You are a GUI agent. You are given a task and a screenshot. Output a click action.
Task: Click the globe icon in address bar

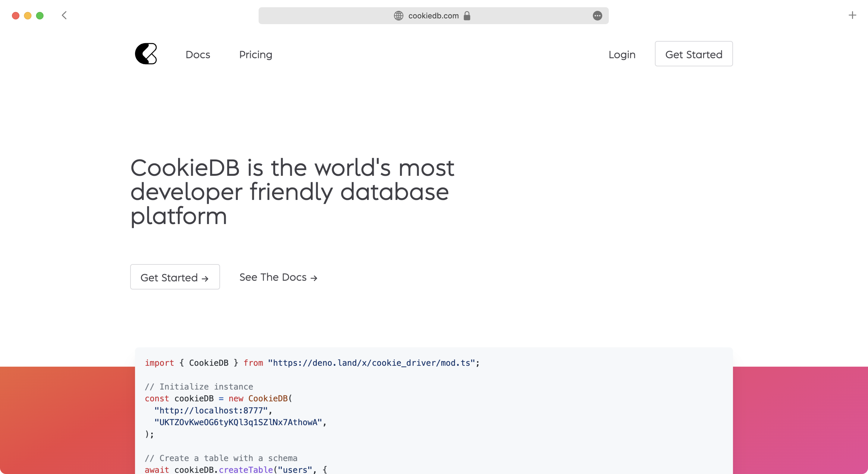coord(398,16)
